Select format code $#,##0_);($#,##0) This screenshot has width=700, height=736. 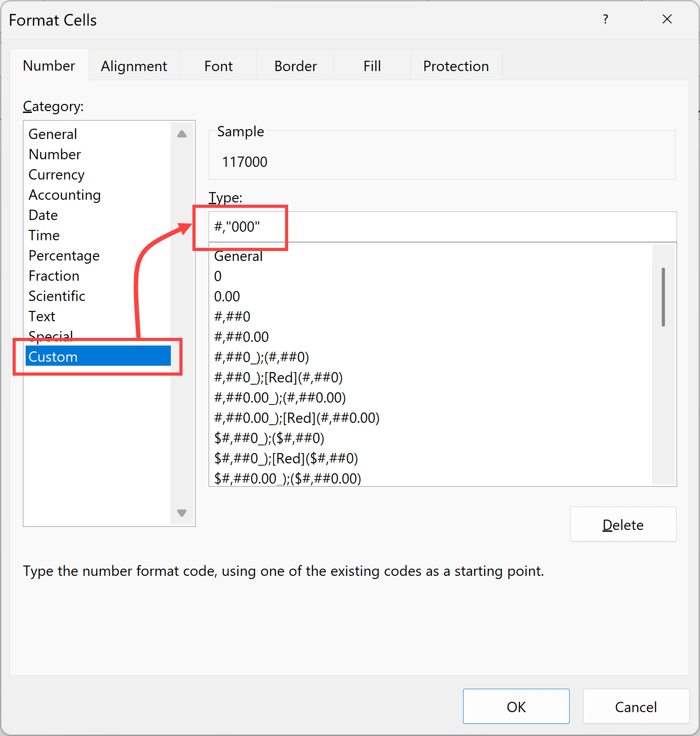[431, 438]
